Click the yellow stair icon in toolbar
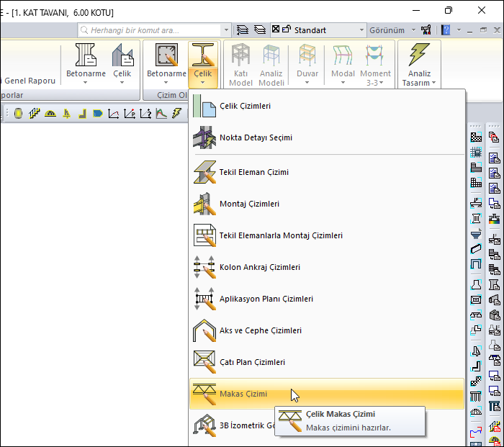Screen dimensions: 504x447 pos(34,114)
